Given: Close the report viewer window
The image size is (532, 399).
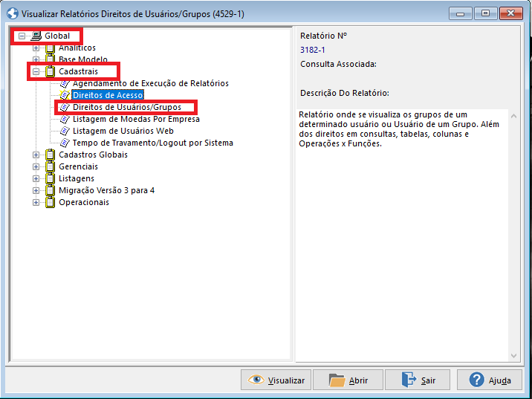Looking at the screenshot, I should (510, 14).
